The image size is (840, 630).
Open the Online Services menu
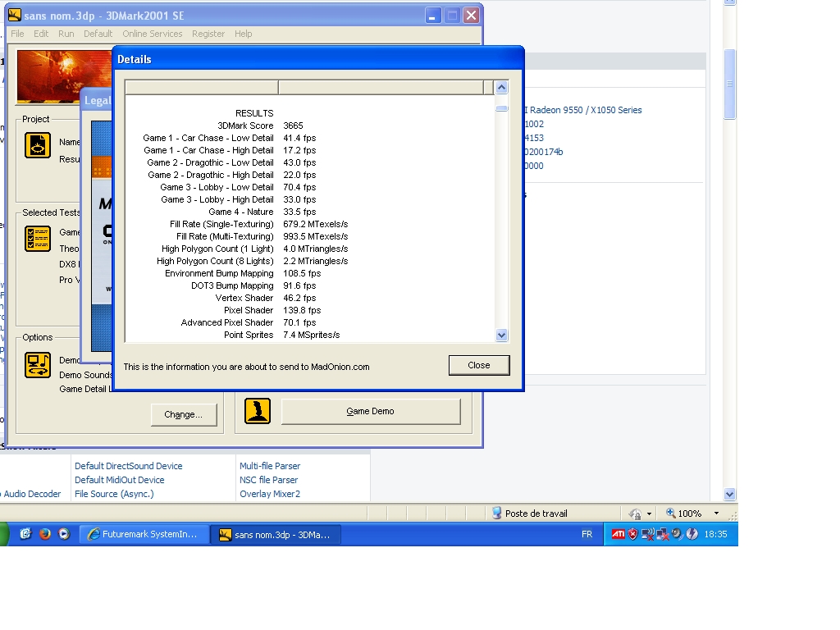tap(152, 34)
